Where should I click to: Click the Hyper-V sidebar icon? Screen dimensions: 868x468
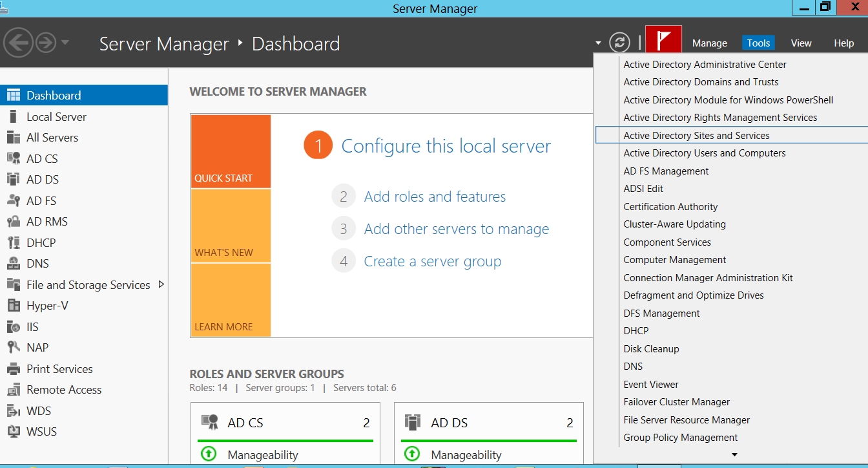click(x=14, y=306)
